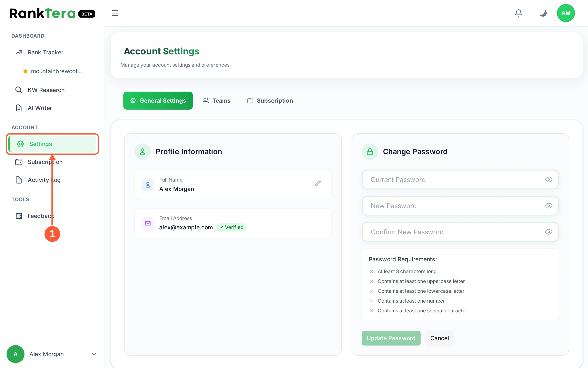The width and height of the screenshot is (588, 368).
Task: Click the AI Writer document icon
Action: pyautogui.click(x=19, y=108)
